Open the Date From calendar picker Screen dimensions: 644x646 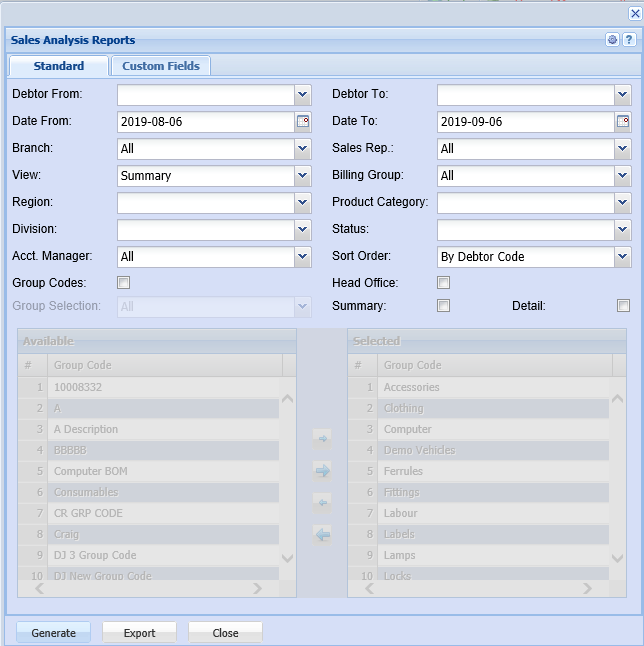point(303,122)
